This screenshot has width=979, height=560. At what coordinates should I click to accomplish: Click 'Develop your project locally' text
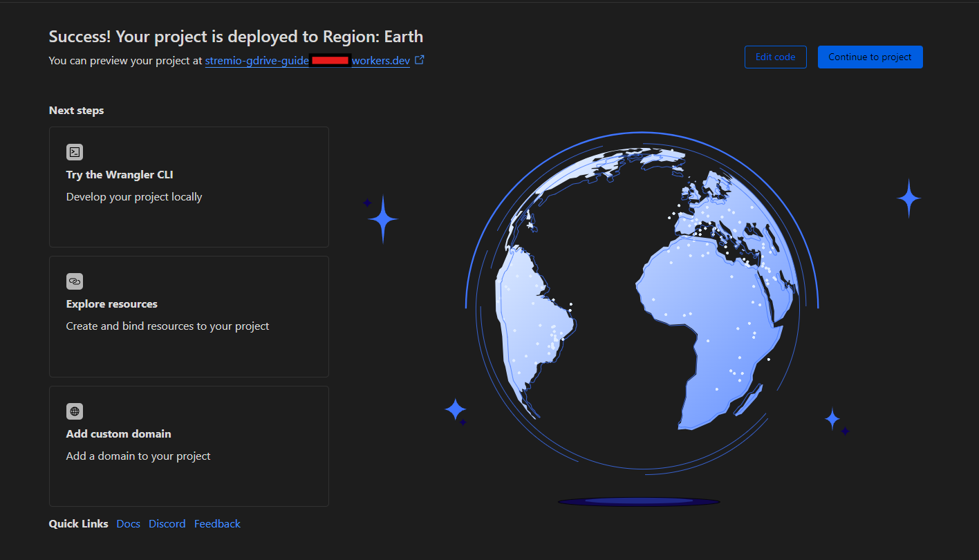tap(134, 197)
